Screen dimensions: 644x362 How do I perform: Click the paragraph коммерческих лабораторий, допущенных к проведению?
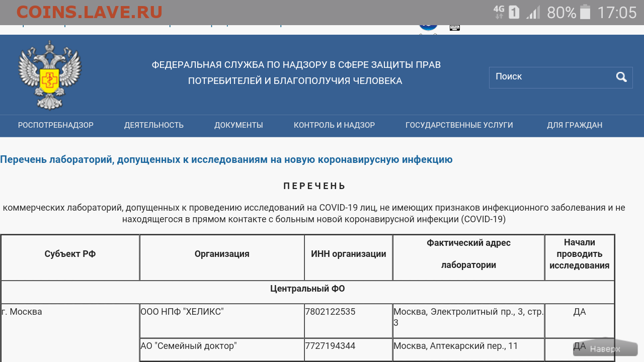click(x=314, y=213)
